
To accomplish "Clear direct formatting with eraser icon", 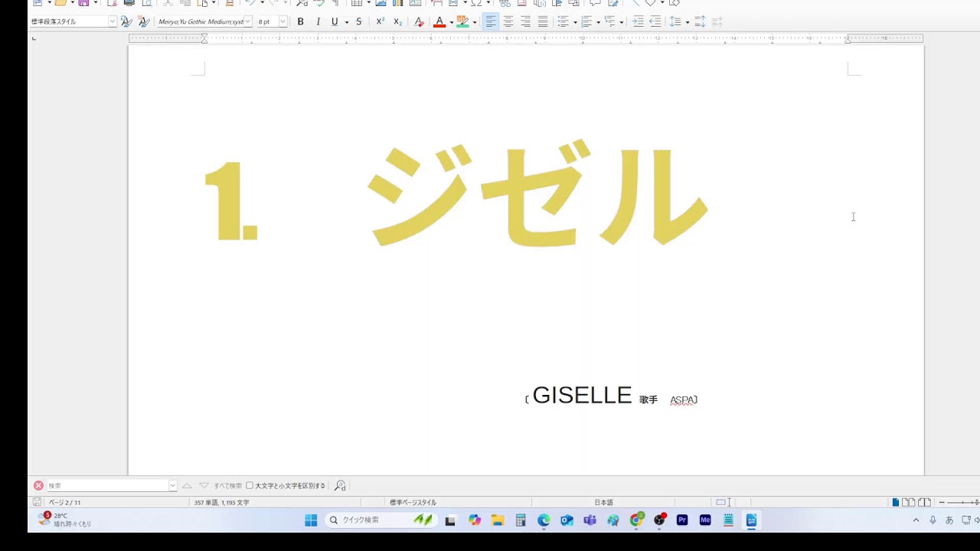I will (x=419, y=21).
